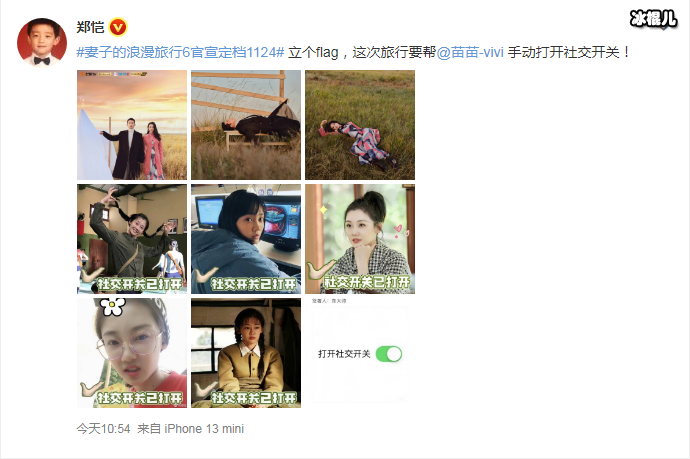Viewport: 690px width, 459px height.
Task: Click the orange verified V badge
Action: click(x=118, y=27)
